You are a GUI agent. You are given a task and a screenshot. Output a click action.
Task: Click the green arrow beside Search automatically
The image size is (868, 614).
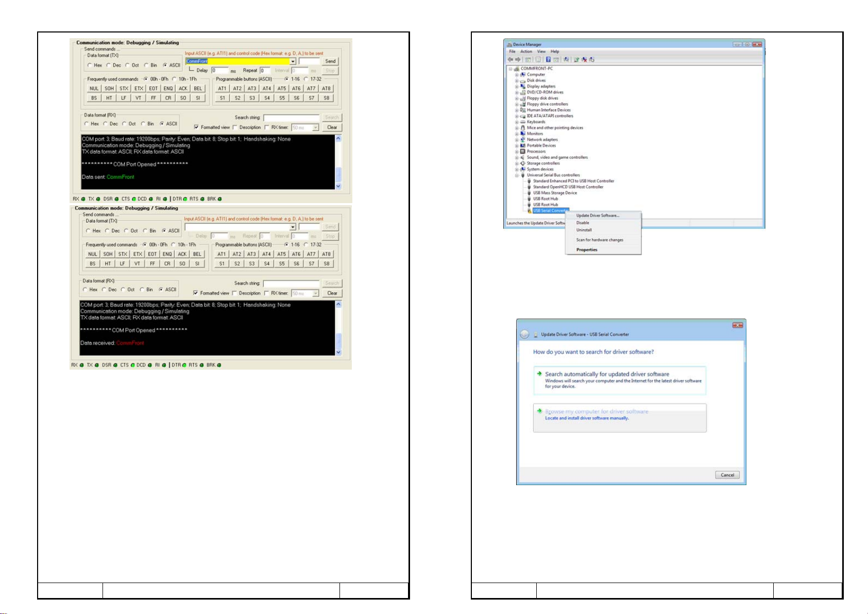click(539, 374)
